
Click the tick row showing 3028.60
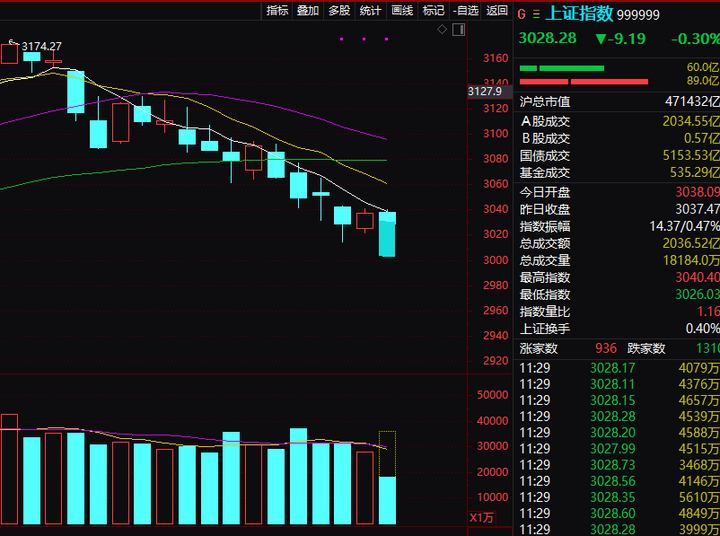tap(619, 513)
